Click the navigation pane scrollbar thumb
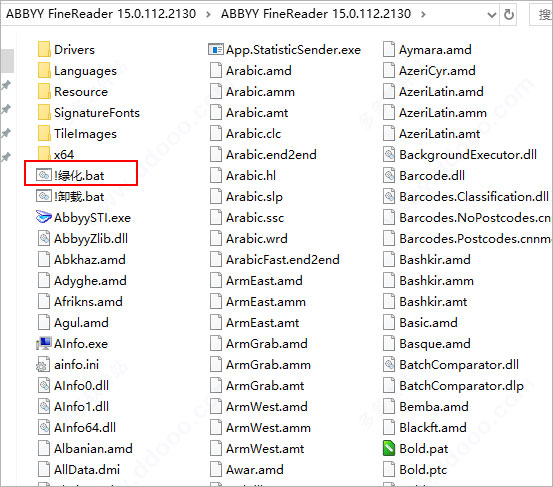The height and width of the screenshot is (487, 553). tap(7, 61)
